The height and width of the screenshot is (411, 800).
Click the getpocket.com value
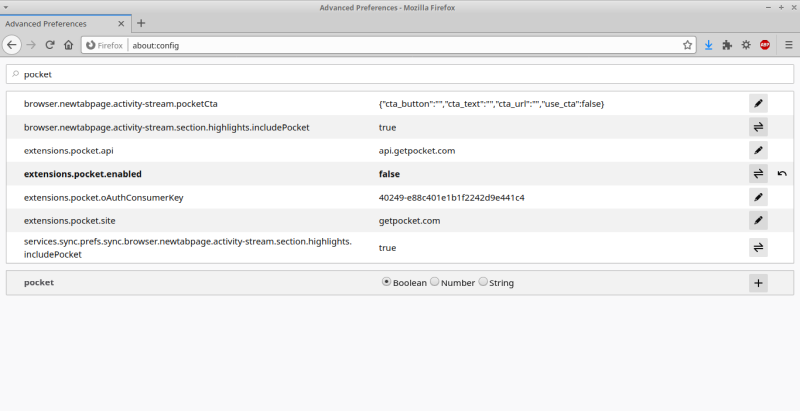coord(409,221)
